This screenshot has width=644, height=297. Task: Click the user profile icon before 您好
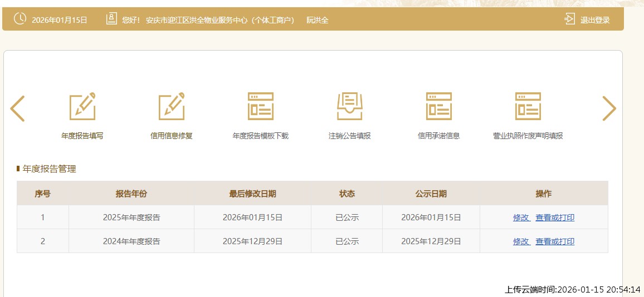coord(111,19)
